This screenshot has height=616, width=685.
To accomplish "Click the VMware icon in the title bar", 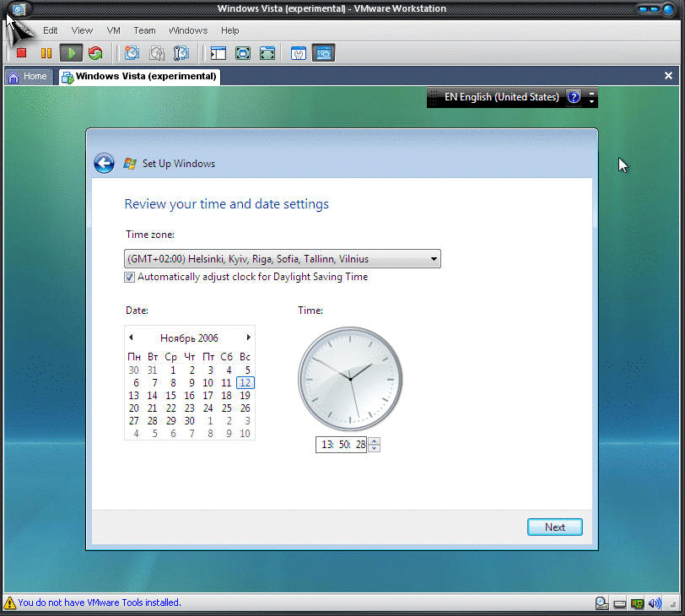I will pos(19,8).
